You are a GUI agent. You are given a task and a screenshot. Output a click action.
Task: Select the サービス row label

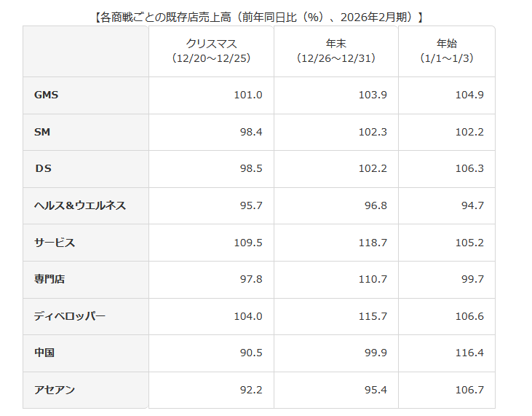point(55,243)
